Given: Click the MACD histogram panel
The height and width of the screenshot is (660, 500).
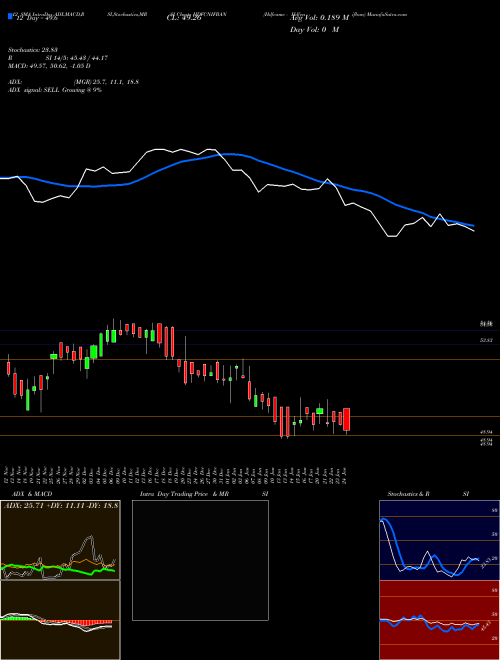Looking at the screenshot, I should point(60,620).
